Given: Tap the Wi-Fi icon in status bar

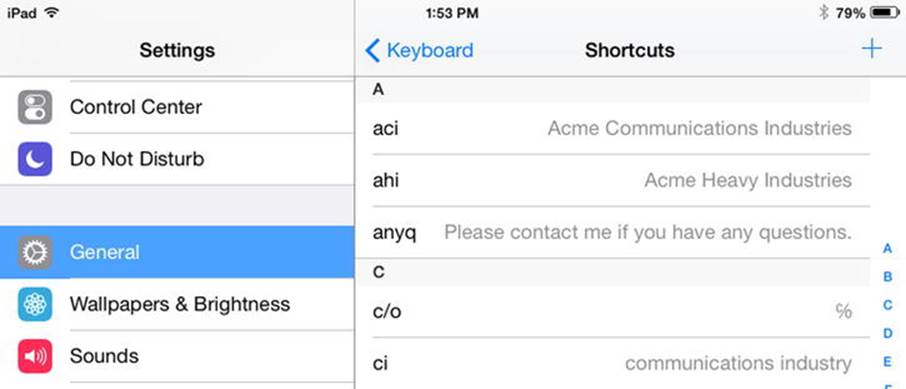Looking at the screenshot, I should tap(52, 13).
